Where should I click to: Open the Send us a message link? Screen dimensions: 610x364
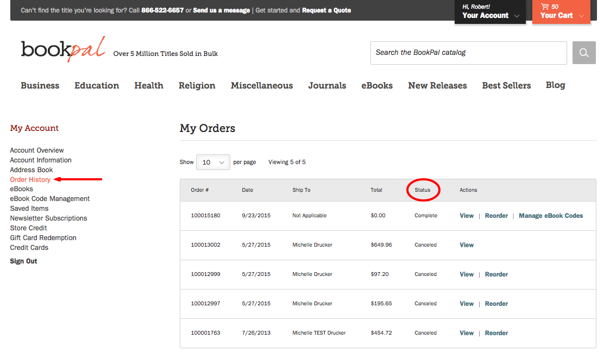[x=222, y=10]
